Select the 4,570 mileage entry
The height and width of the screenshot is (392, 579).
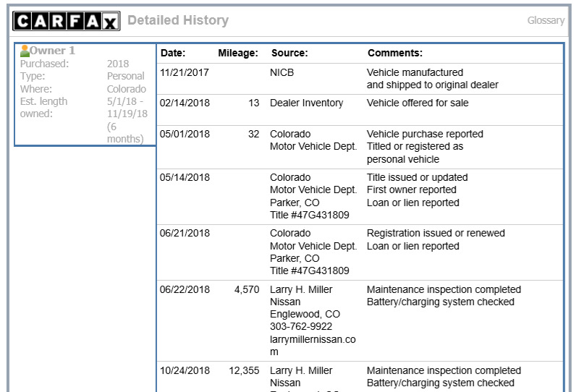pos(247,289)
